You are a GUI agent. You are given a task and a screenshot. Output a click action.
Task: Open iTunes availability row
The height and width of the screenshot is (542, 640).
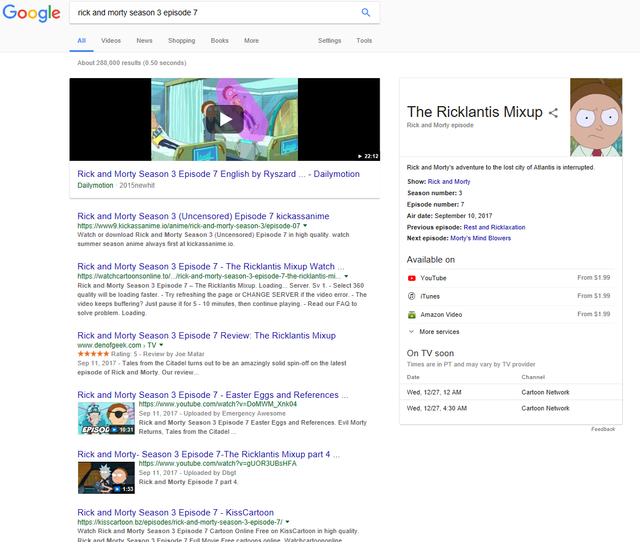pos(511,296)
